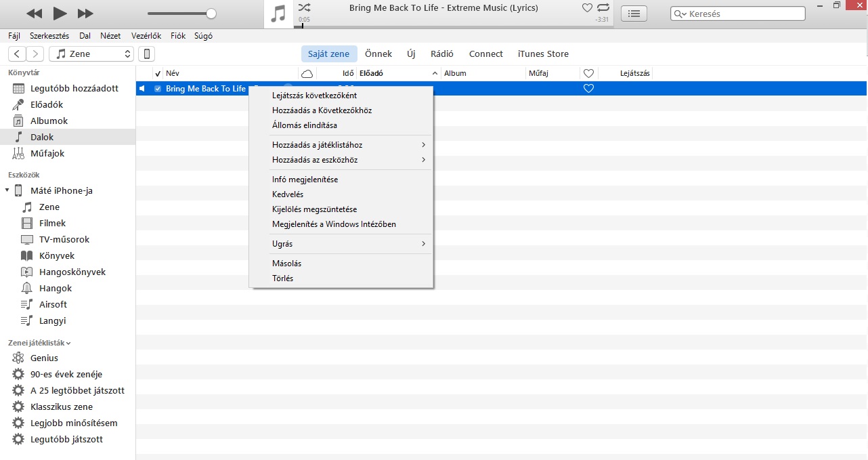Click the forward navigation arrow
This screenshot has width=868, height=460.
(35, 54)
